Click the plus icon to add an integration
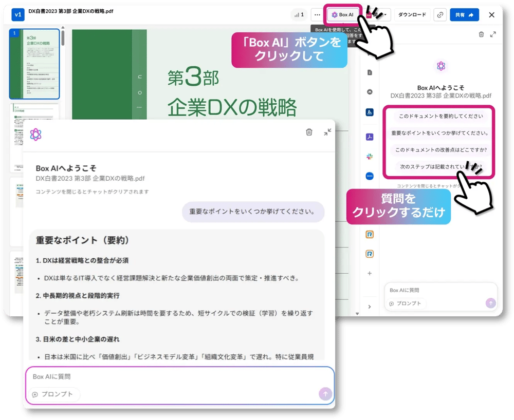This screenshot has height=420, width=514. pyautogui.click(x=370, y=273)
